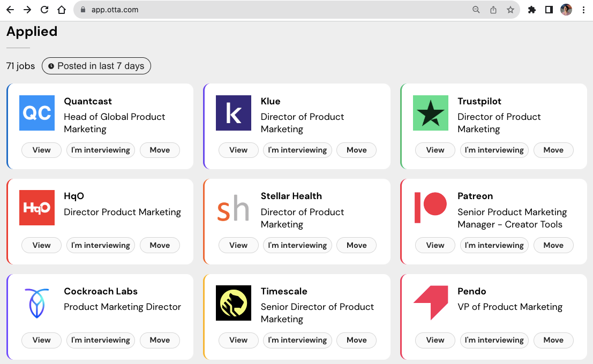Move the Klue job
Screen dimensions: 593x364
357,150
